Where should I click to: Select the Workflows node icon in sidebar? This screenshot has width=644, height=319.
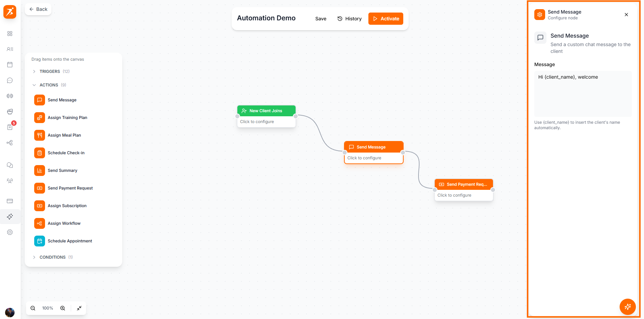(x=10, y=143)
